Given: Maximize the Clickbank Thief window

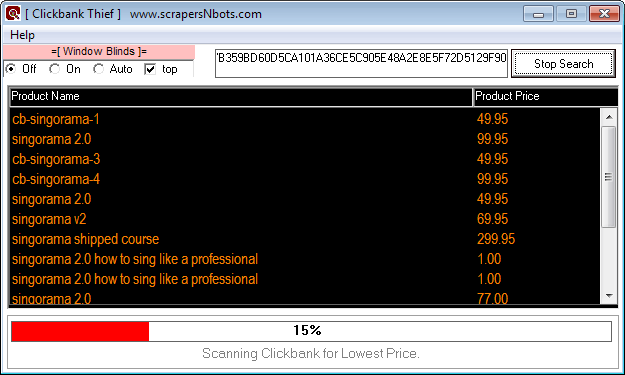Looking at the screenshot, I should pyautogui.click(x=571, y=14).
